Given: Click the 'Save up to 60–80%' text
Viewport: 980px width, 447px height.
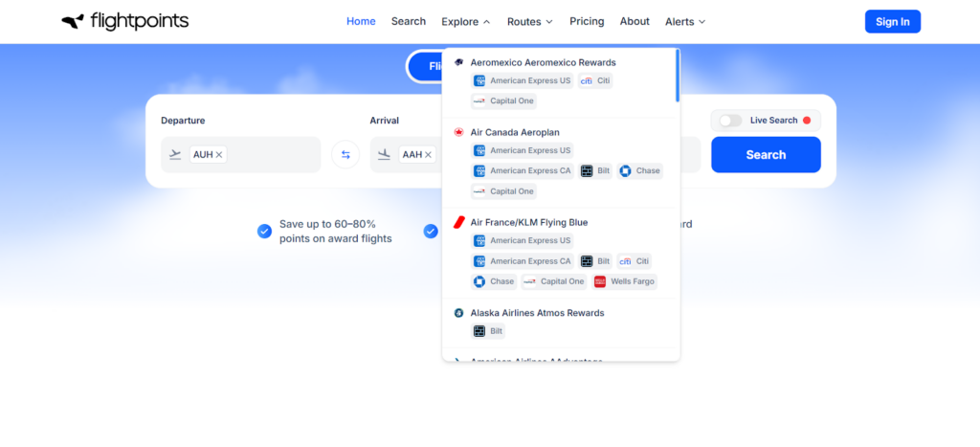Looking at the screenshot, I should point(327,224).
